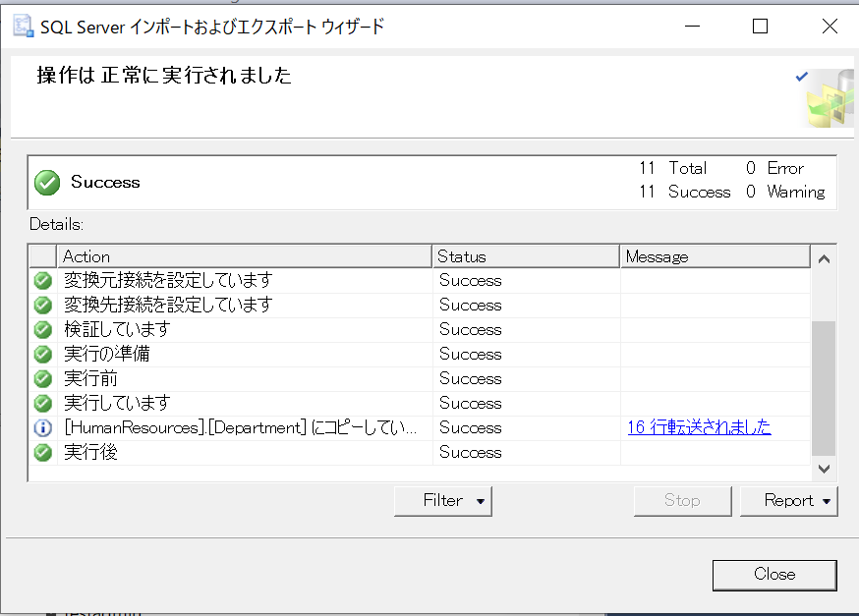Click the blue info icon beside HumanResources Department row
The width and height of the screenshot is (859, 616).
tap(42, 427)
